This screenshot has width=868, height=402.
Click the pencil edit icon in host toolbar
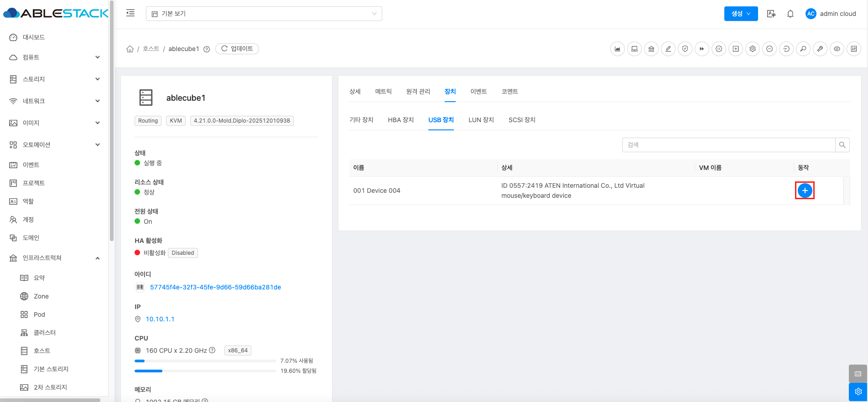pyautogui.click(x=668, y=49)
